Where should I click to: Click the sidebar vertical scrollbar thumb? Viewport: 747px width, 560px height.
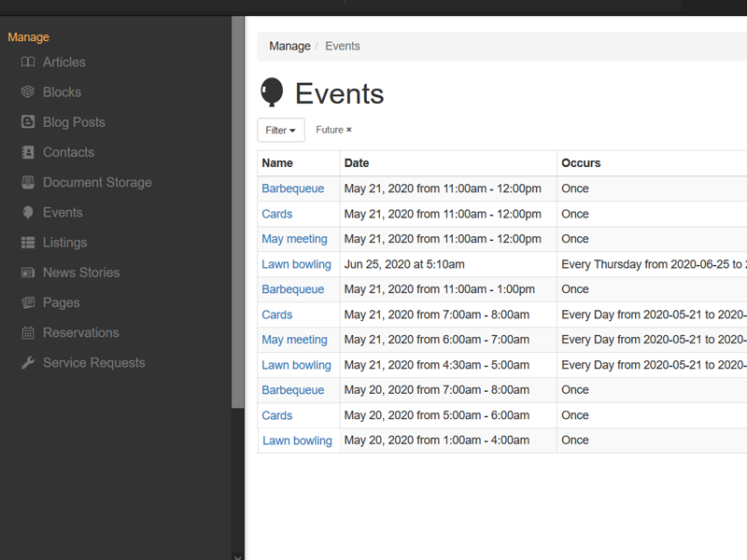pos(238,212)
